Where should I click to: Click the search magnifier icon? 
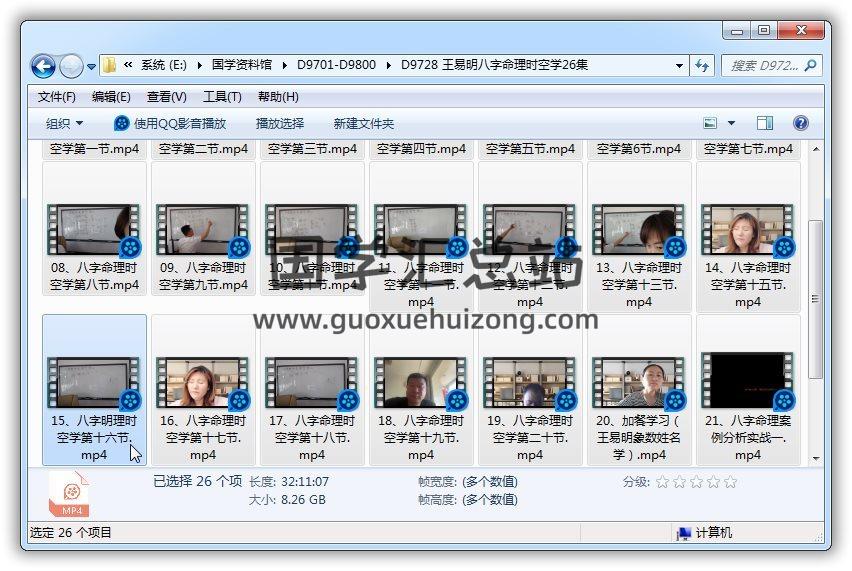click(x=810, y=66)
